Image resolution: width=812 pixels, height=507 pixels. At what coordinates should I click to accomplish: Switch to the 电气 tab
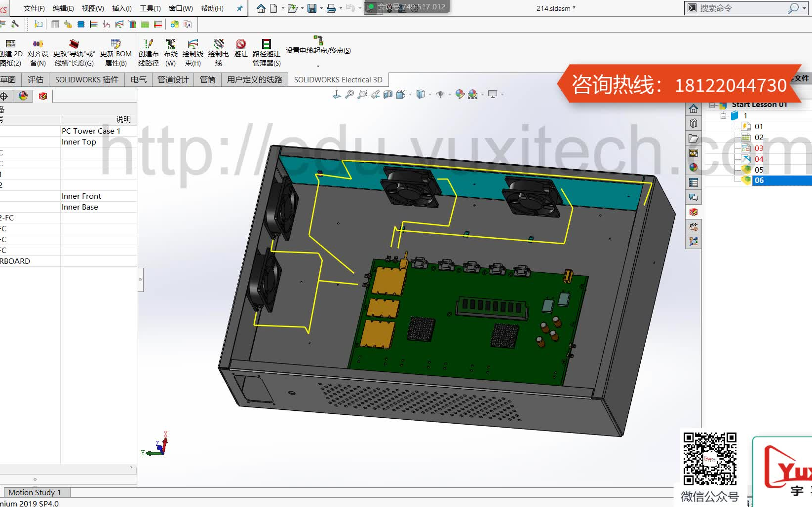pos(139,79)
